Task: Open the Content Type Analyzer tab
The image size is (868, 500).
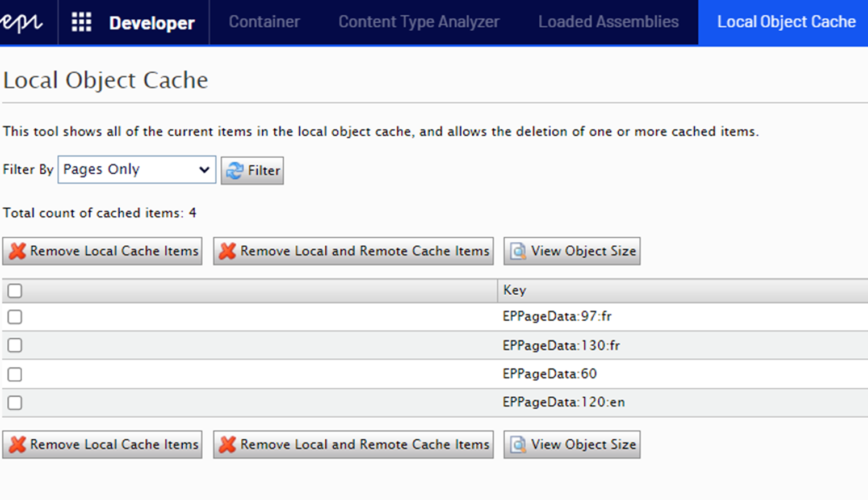Action: [419, 22]
